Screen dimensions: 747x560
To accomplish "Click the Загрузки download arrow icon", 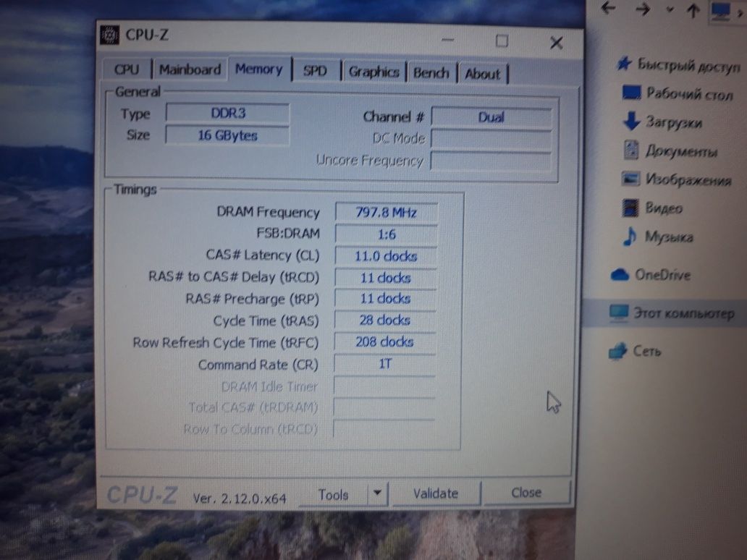I will (x=632, y=121).
